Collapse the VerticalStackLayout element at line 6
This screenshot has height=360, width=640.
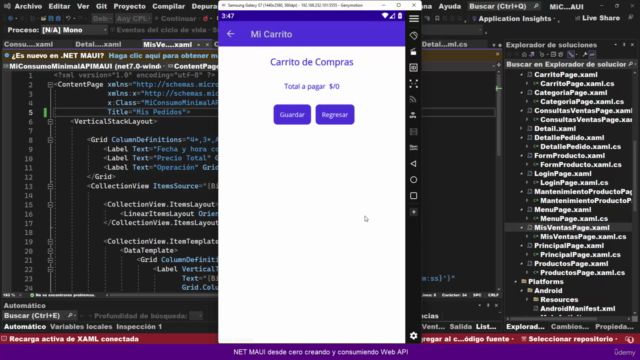[x=50, y=122]
